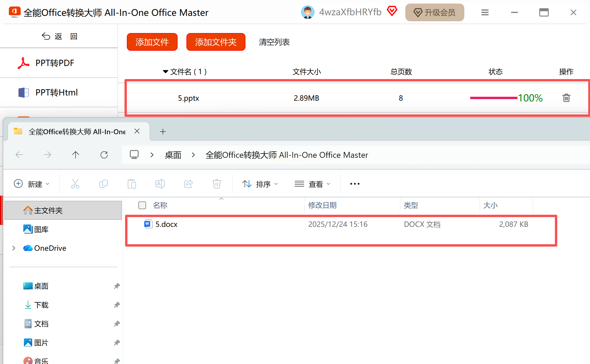Viewport: 590px width, 364px height.
Task: Open the 排序 sort dropdown
Action: point(260,184)
